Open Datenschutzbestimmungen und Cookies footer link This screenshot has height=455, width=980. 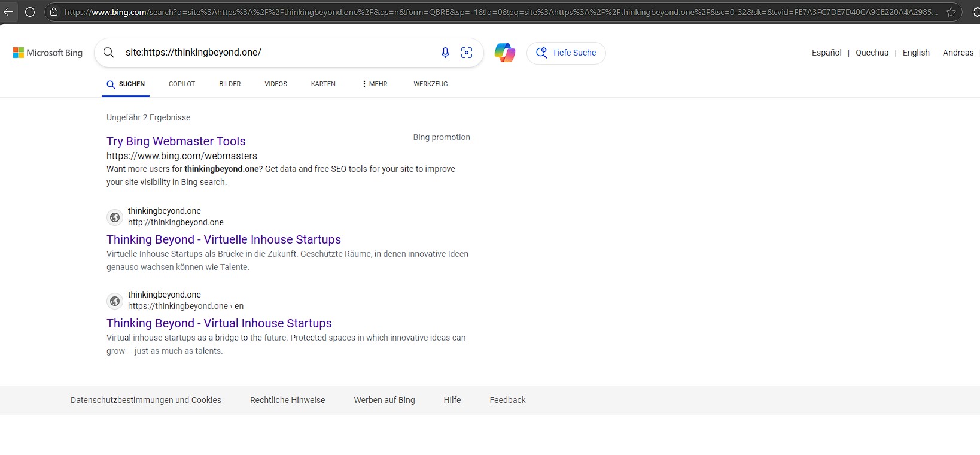[x=146, y=400]
